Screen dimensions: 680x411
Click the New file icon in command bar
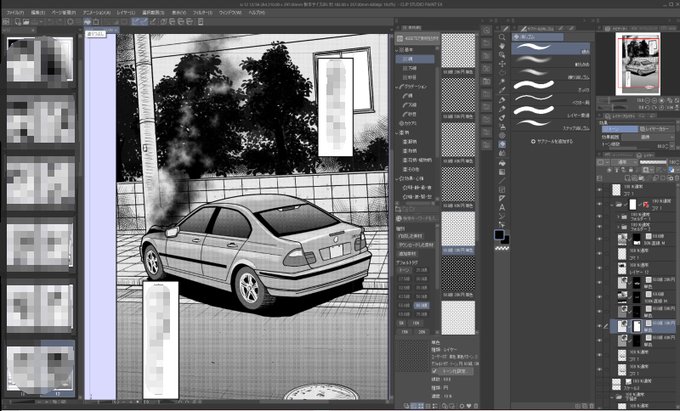(17, 21)
